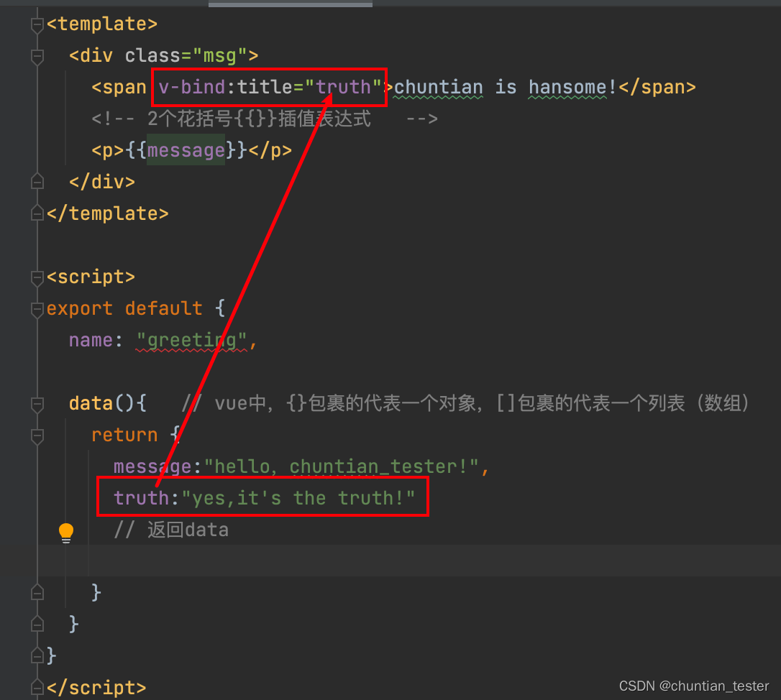Click the class="msg" attribute

pos(186,56)
